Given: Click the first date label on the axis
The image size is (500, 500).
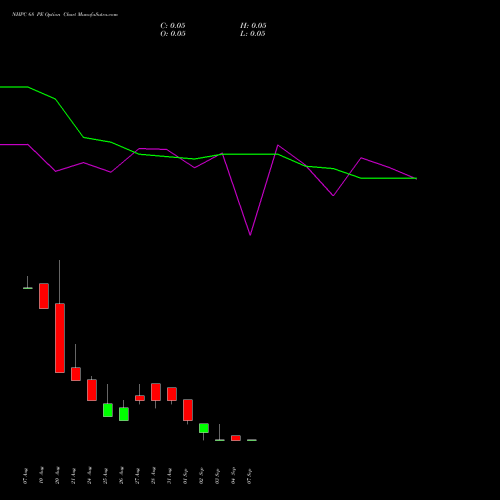Looking at the screenshot, I should 25,476.
